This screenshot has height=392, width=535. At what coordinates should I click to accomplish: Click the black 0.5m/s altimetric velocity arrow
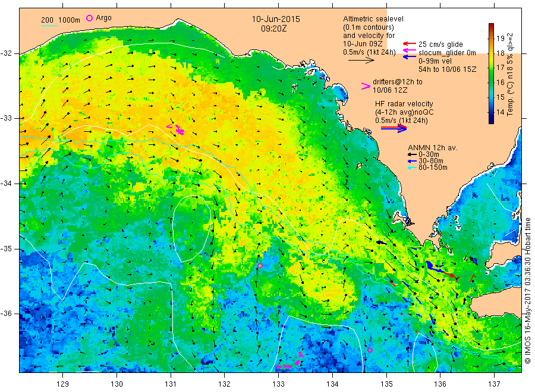(x=361, y=61)
